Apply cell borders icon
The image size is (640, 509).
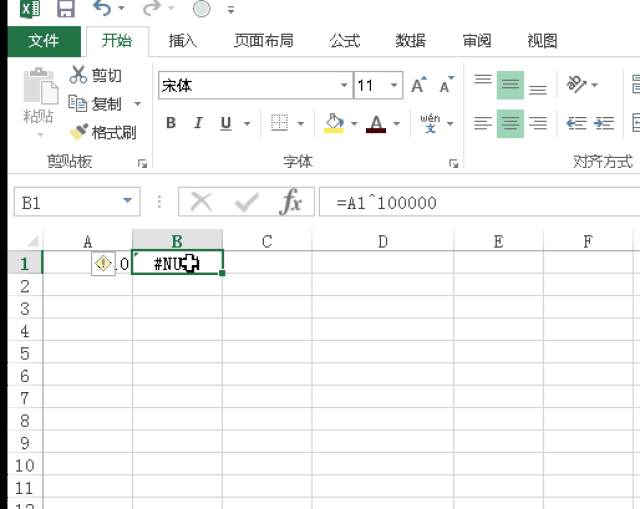pos(280,123)
